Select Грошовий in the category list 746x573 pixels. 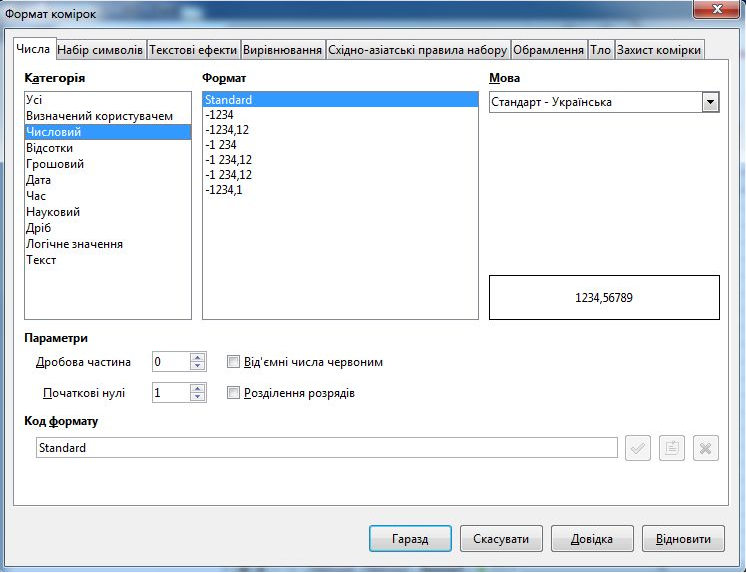click(x=55, y=164)
